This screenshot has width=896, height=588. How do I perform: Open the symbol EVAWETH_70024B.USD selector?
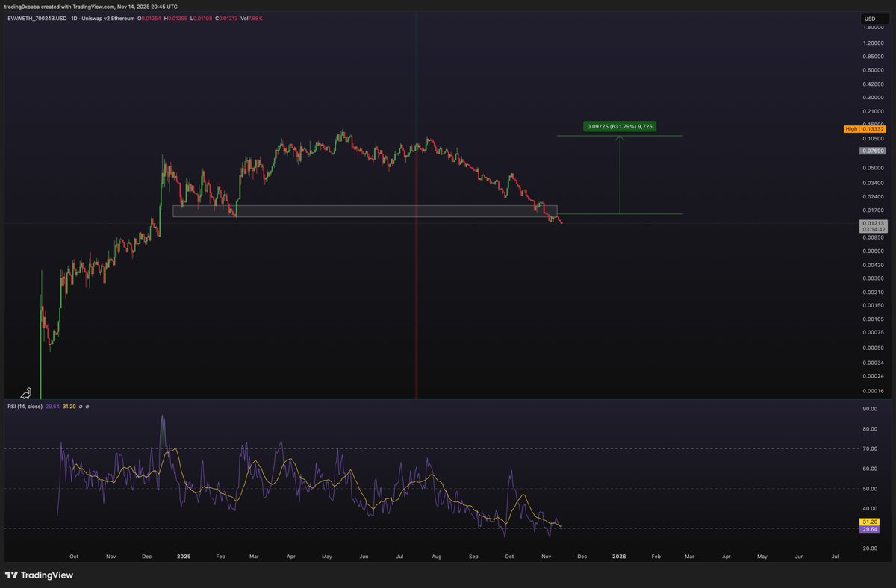coord(36,19)
